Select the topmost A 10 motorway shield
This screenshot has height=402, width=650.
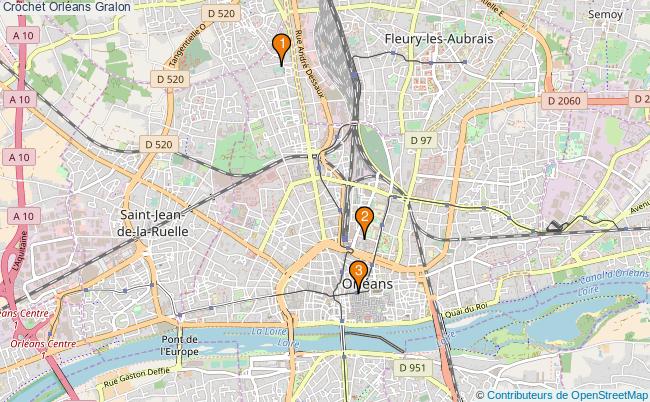click(x=23, y=36)
